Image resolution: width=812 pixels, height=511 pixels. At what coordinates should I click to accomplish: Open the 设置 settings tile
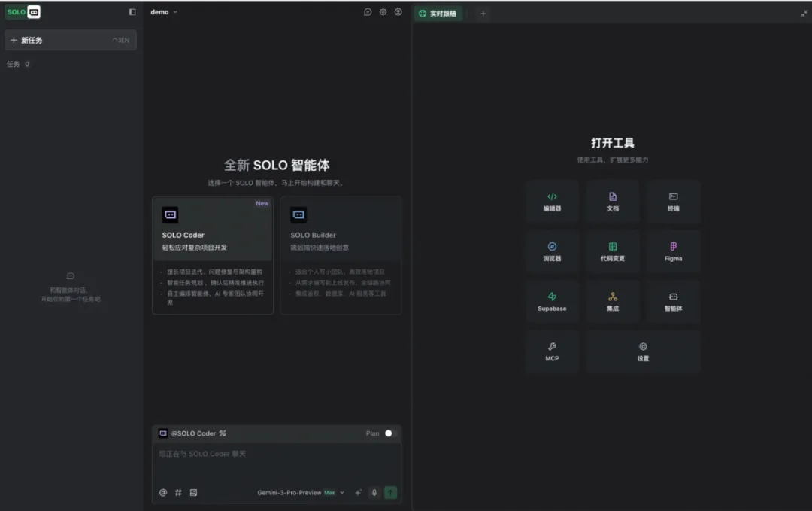[x=643, y=351]
